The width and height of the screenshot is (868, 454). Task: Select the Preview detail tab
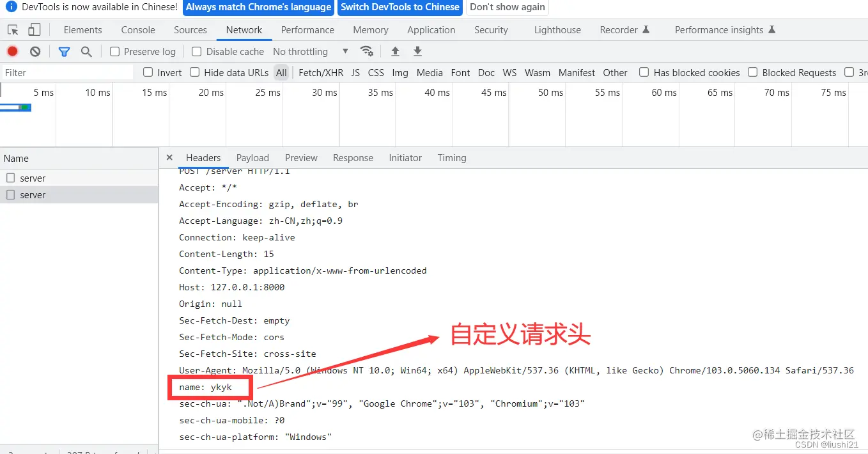pos(301,158)
